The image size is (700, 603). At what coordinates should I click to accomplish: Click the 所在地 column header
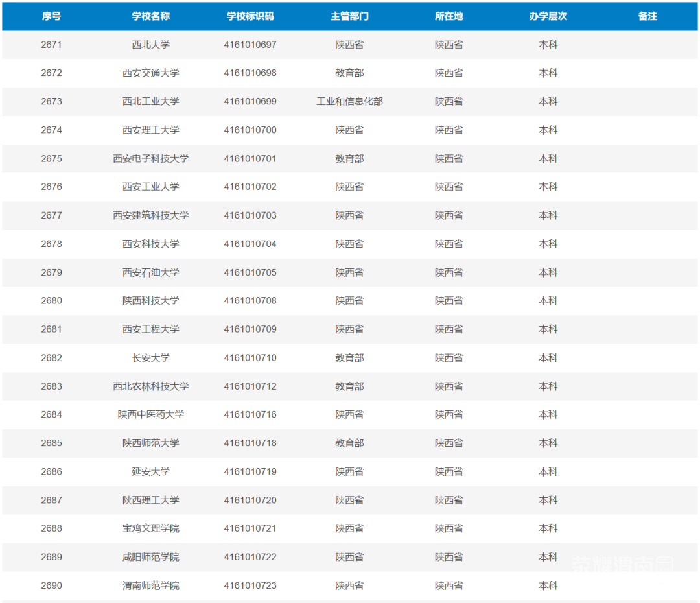(449, 16)
